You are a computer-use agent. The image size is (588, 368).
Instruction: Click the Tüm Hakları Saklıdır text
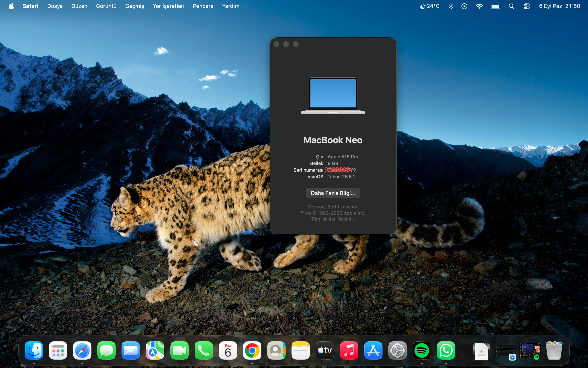click(333, 219)
